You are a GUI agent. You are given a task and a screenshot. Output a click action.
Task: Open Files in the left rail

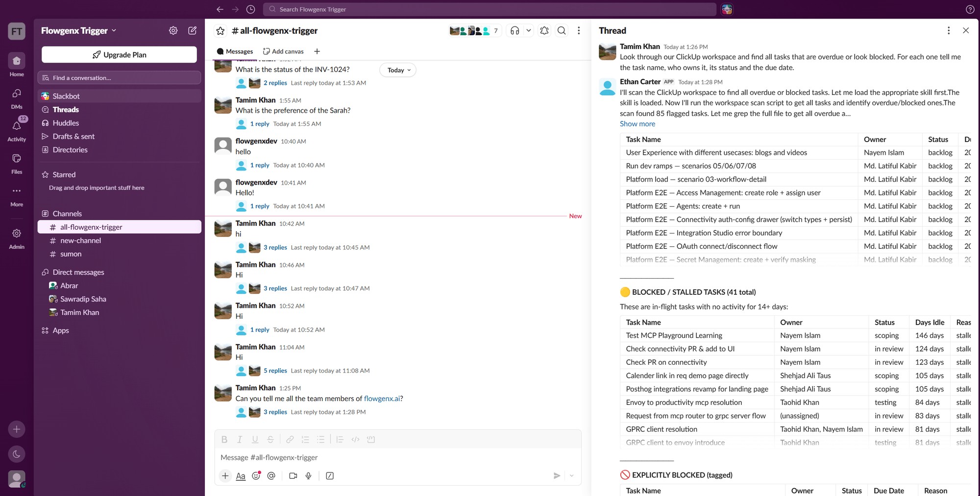coord(17,163)
